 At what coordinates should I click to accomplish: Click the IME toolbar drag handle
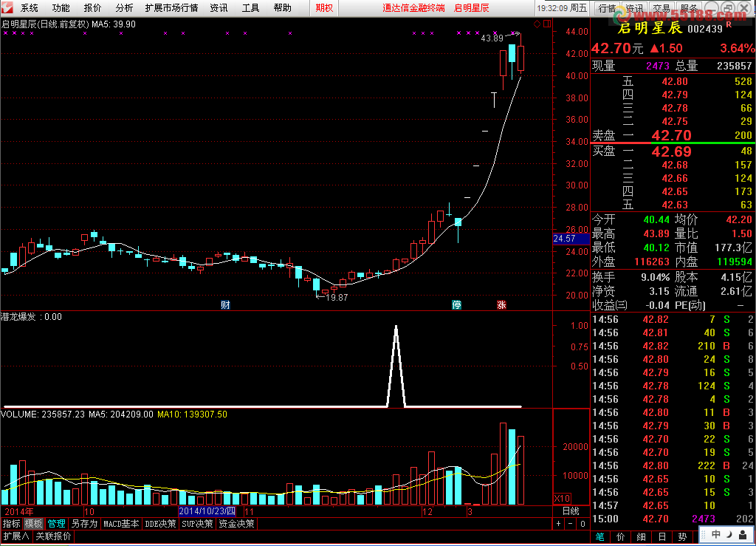704,534
